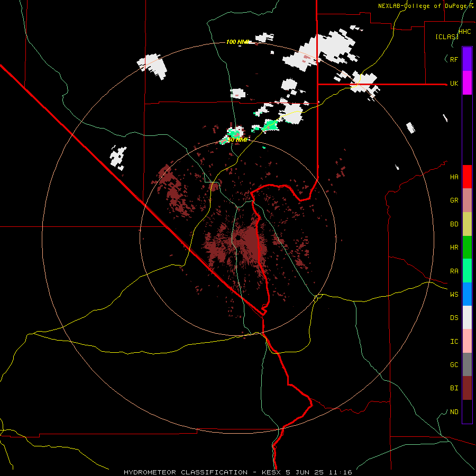Click the 100 NMI range ring label
This screenshot has width=476, height=476.
pyautogui.click(x=237, y=42)
